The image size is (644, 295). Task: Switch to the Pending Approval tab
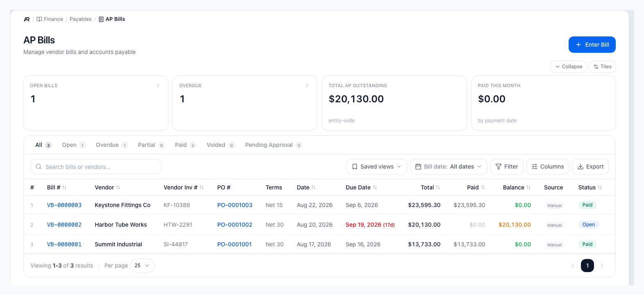pyautogui.click(x=274, y=145)
